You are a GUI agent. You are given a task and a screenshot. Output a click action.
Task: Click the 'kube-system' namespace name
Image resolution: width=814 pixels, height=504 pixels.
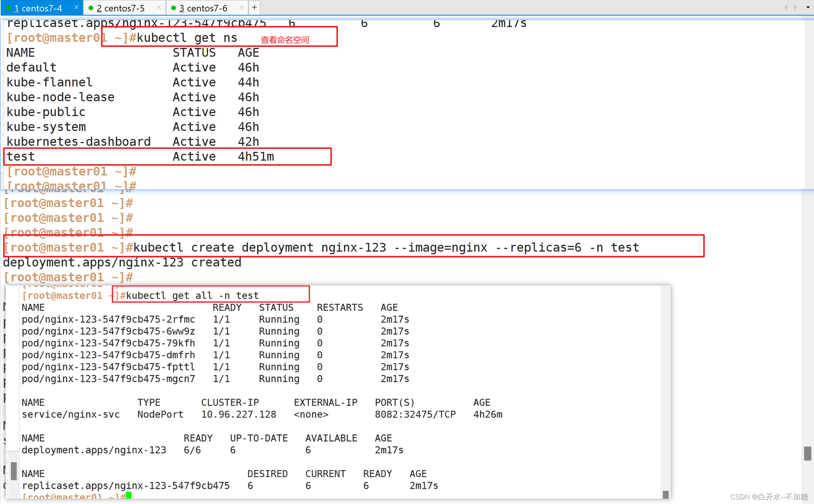[x=46, y=127]
